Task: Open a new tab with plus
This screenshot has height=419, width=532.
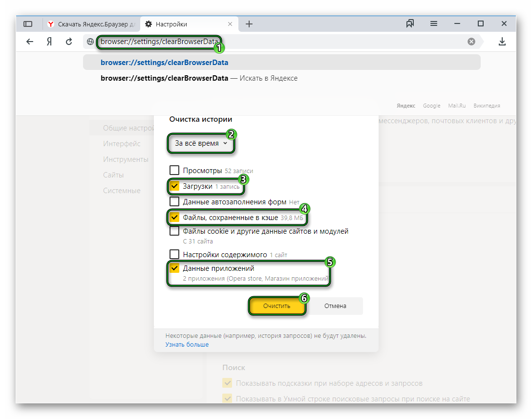Action: tap(249, 24)
